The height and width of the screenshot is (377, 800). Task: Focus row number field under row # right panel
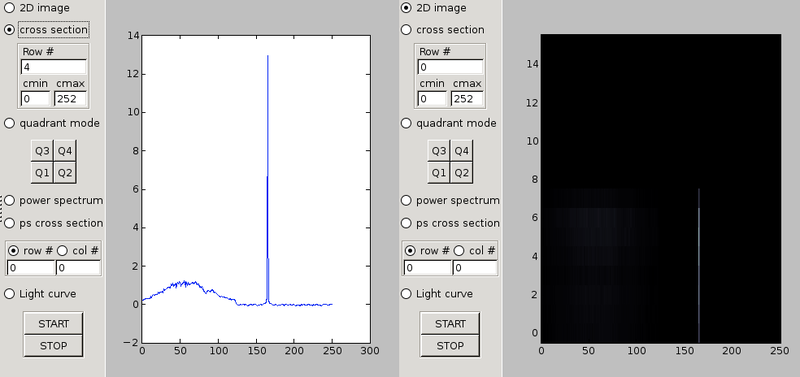click(x=427, y=267)
